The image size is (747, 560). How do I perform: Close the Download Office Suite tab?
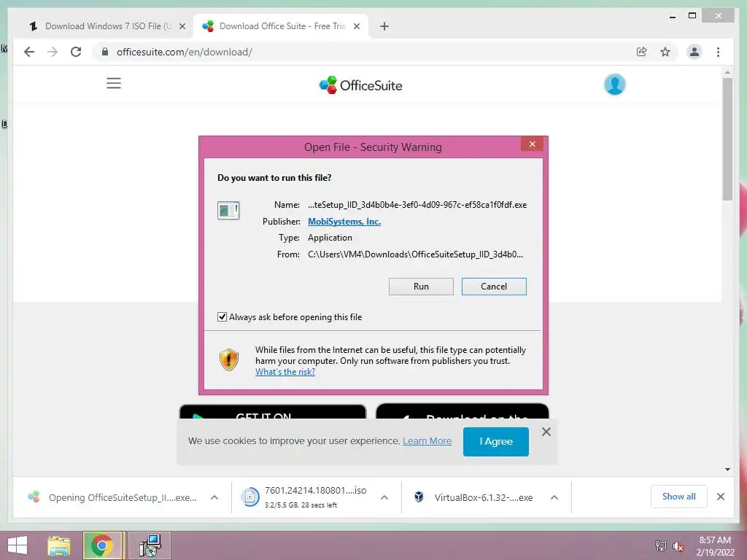pos(356,26)
